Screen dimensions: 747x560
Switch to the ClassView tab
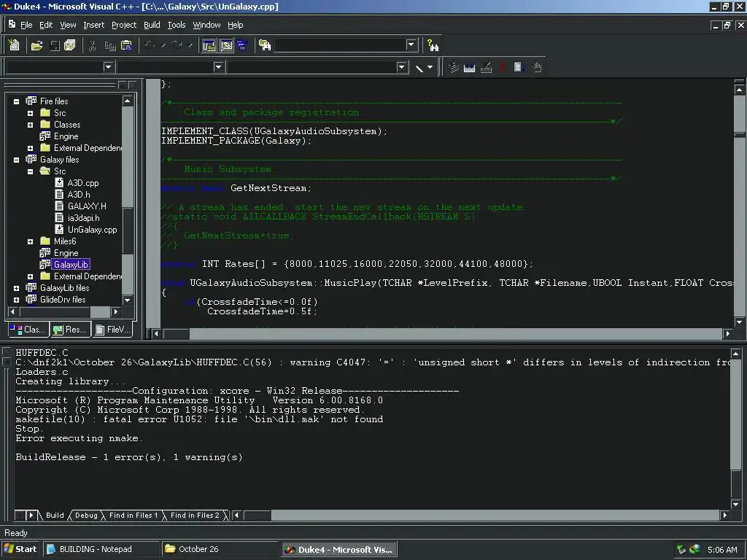pyautogui.click(x=28, y=329)
